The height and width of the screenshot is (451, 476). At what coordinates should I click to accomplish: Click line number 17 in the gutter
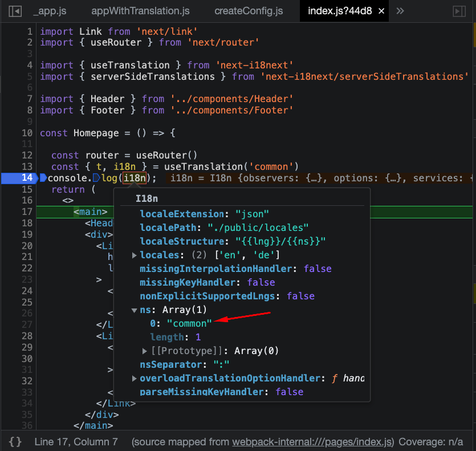(x=27, y=212)
